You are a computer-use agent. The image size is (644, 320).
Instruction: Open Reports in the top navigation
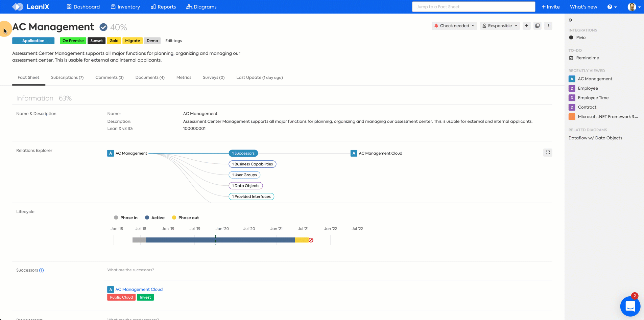click(163, 7)
